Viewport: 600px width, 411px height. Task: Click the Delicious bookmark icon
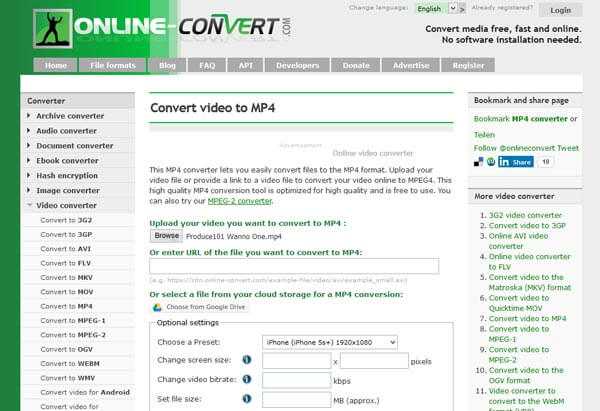(x=478, y=162)
